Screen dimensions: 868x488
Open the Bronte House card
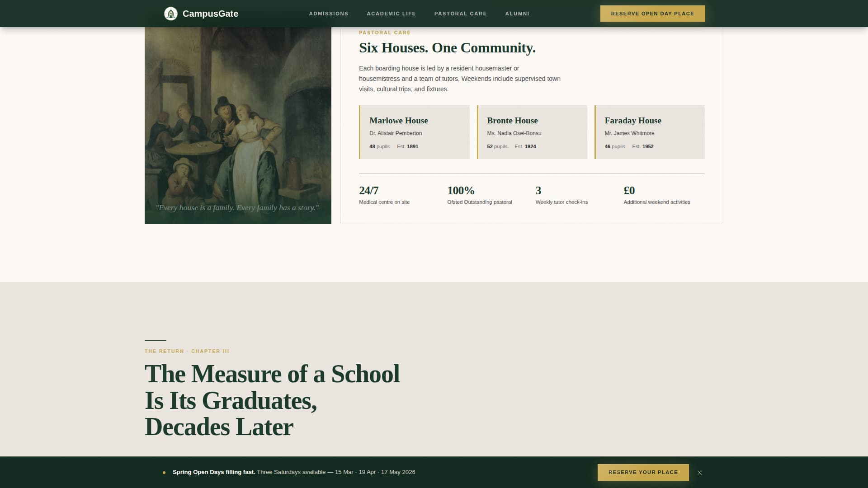pyautogui.click(x=532, y=132)
